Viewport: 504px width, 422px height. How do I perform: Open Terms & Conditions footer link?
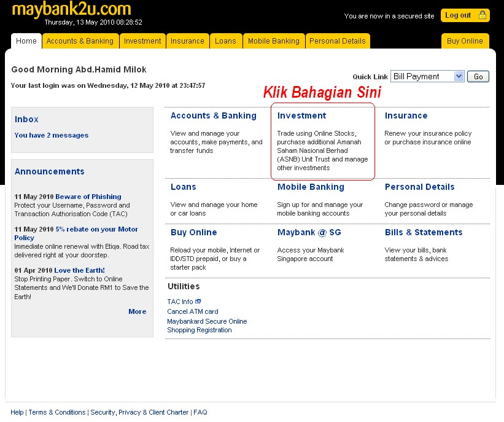click(x=57, y=412)
